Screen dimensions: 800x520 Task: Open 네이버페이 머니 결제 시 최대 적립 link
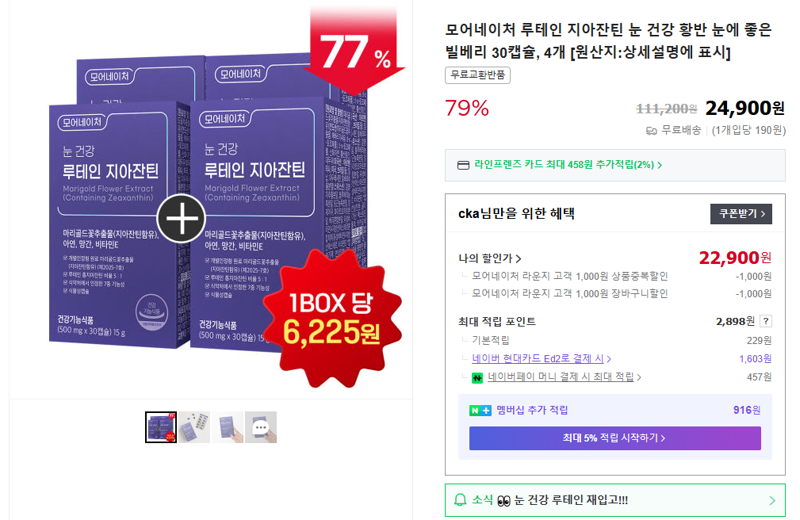click(561, 377)
